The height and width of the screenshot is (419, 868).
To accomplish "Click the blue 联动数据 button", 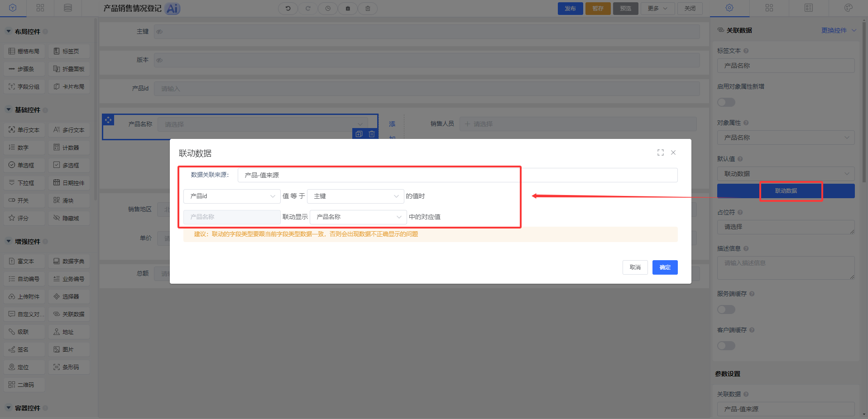I will click(x=786, y=191).
